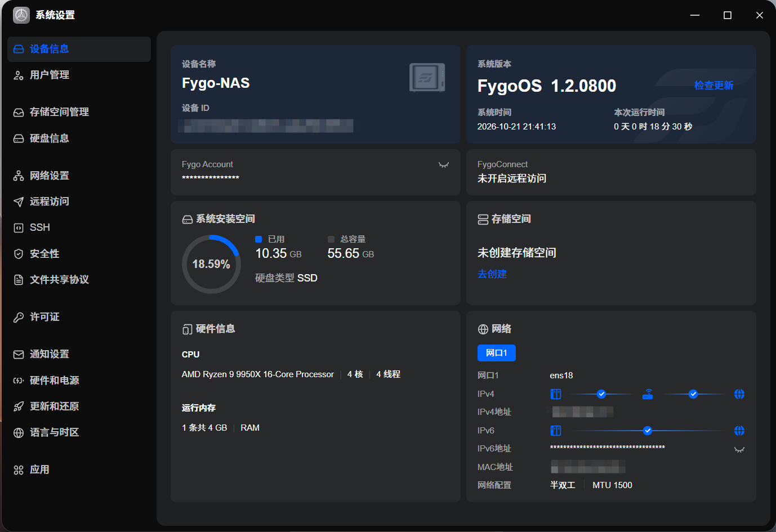Maximize the 系统设置 window
This screenshot has width=776, height=532.
(x=728, y=15)
